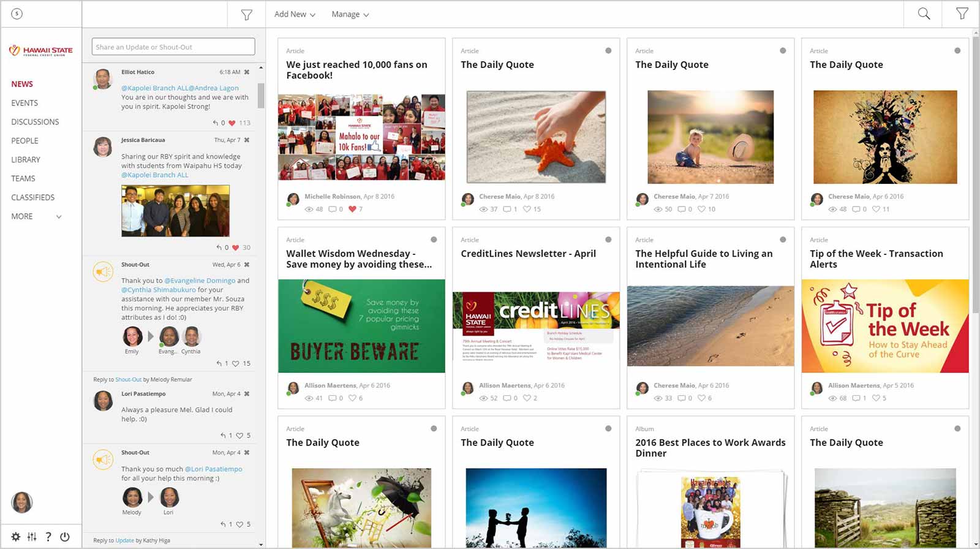This screenshot has height=549, width=980.
Task: Click the @Evangeline Domingo mention link
Action: (200, 281)
